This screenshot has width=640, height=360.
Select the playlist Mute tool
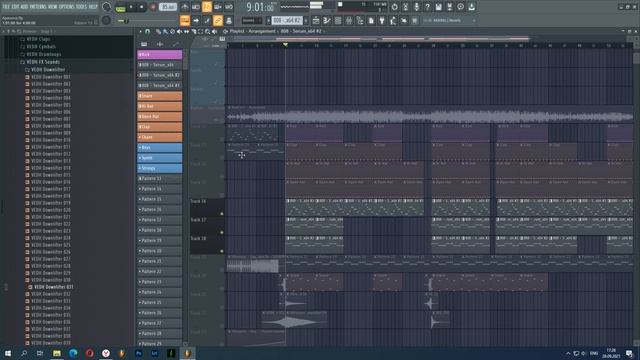click(x=179, y=31)
